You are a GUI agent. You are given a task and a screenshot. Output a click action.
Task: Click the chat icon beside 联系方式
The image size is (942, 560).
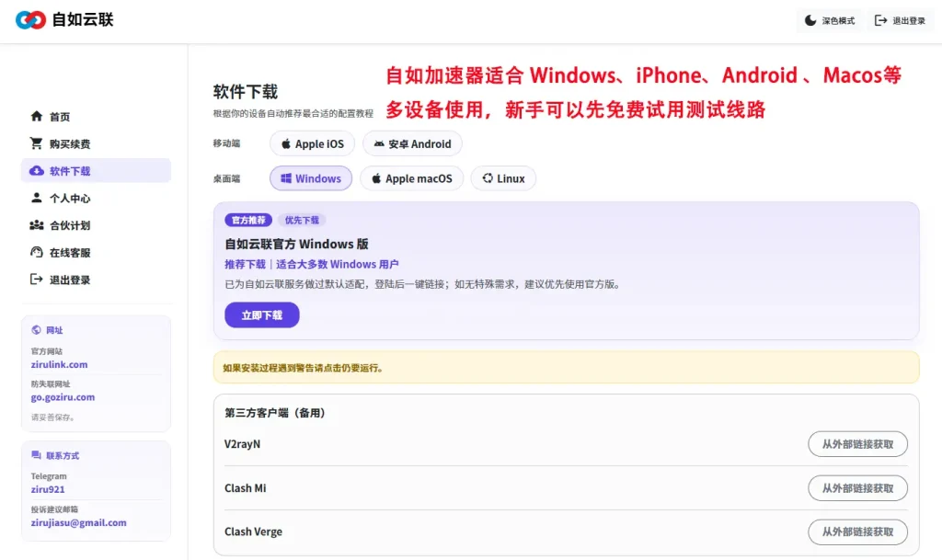click(36, 455)
